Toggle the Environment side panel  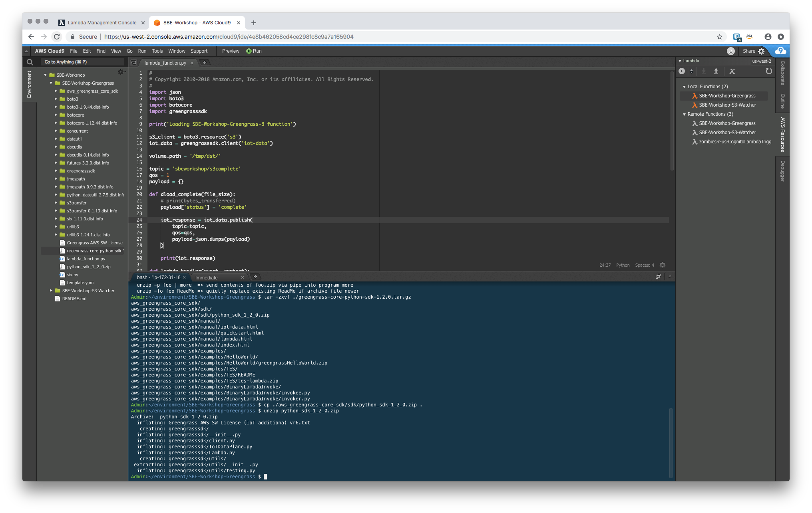pyautogui.click(x=29, y=85)
